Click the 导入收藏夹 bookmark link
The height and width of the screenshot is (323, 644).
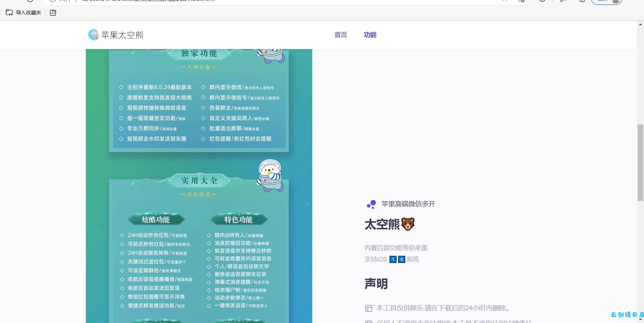[29, 13]
